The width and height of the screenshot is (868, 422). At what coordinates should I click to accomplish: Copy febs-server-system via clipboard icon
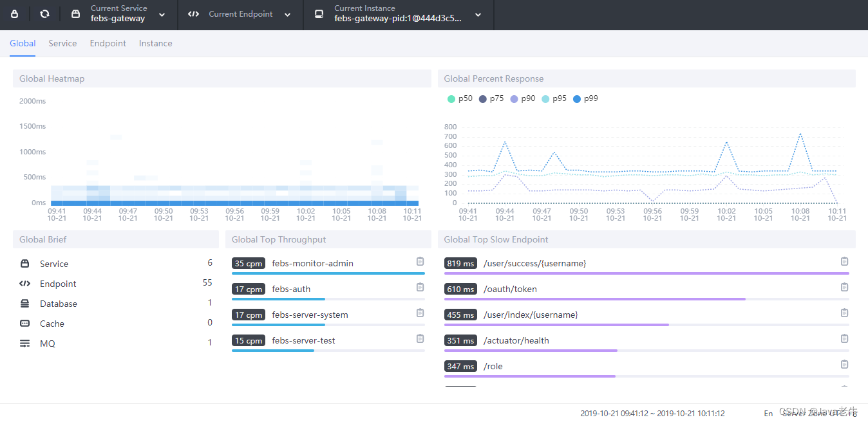[420, 313]
